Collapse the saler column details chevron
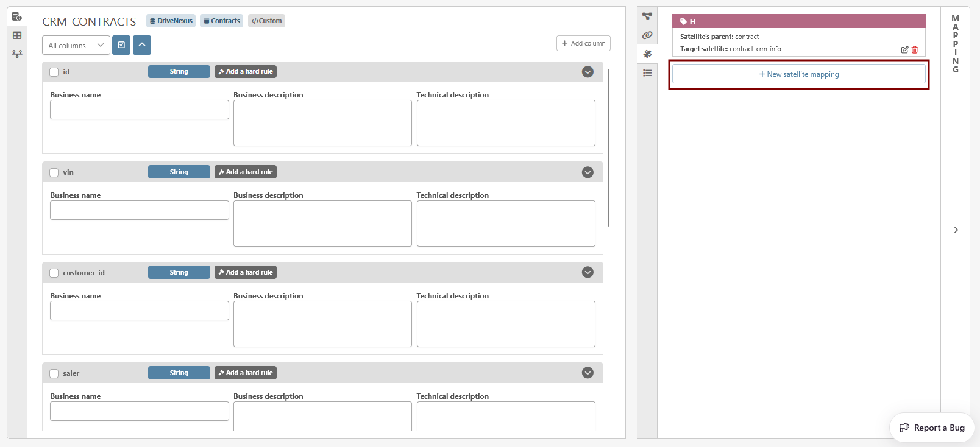 click(588, 373)
